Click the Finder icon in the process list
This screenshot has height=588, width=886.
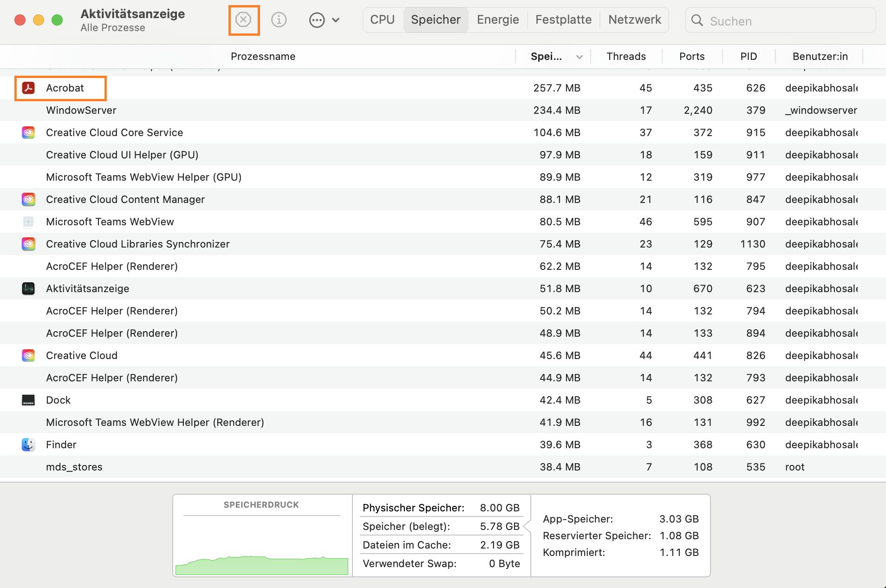(28, 444)
